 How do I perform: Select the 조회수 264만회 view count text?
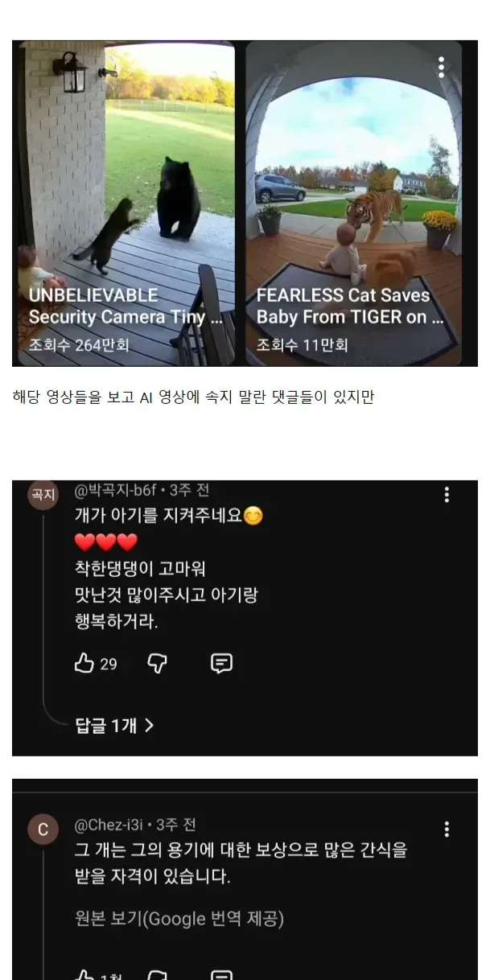(x=79, y=345)
